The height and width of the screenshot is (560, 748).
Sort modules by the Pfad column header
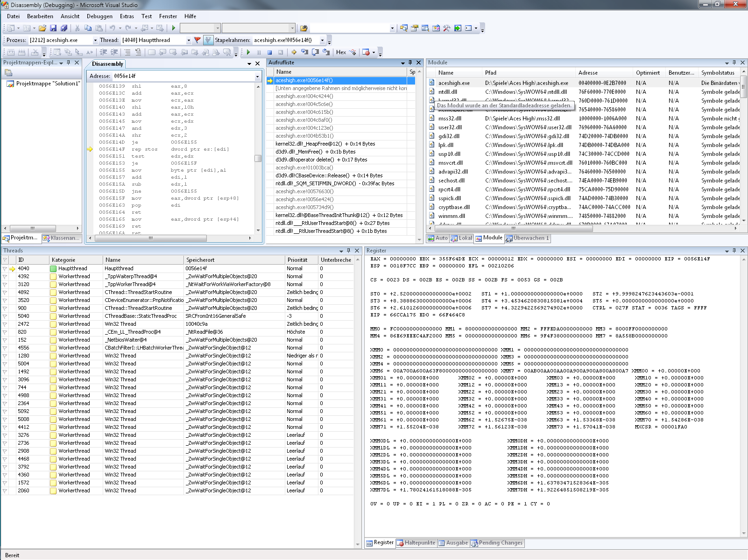click(x=529, y=72)
